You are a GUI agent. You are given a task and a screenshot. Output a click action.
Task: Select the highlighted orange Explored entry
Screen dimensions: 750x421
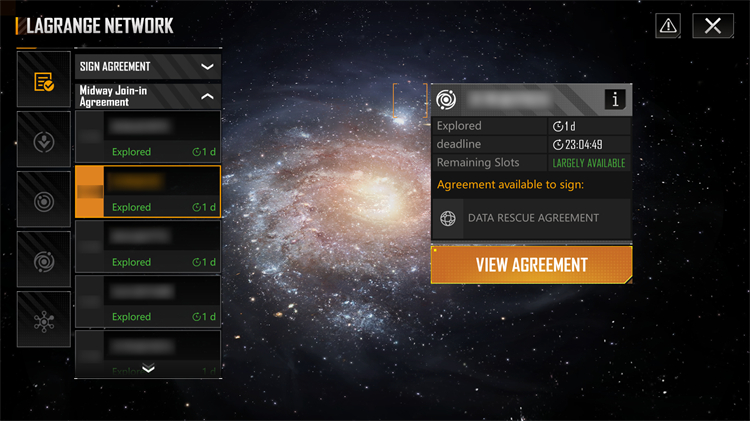[x=148, y=192]
